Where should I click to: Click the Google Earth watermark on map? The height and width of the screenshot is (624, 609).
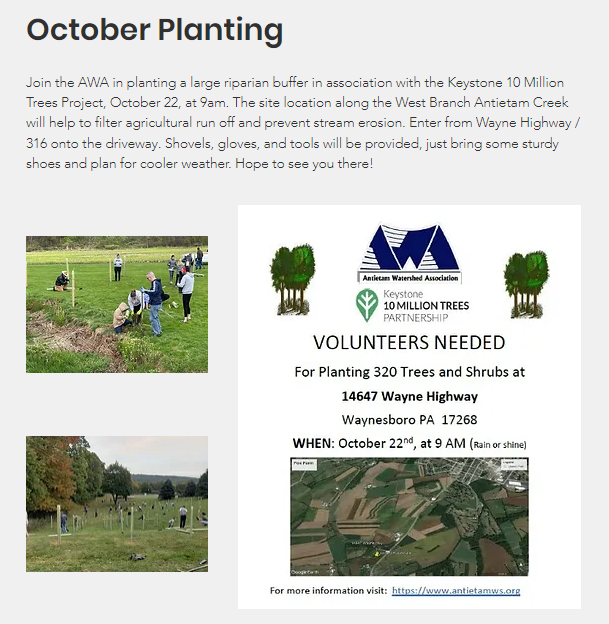pos(305,570)
